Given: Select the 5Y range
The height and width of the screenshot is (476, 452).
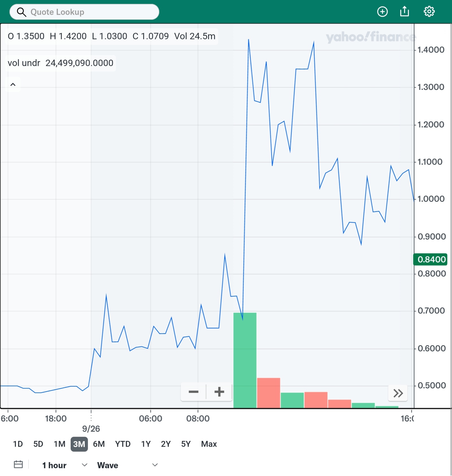Looking at the screenshot, I should tap(186, 444).
